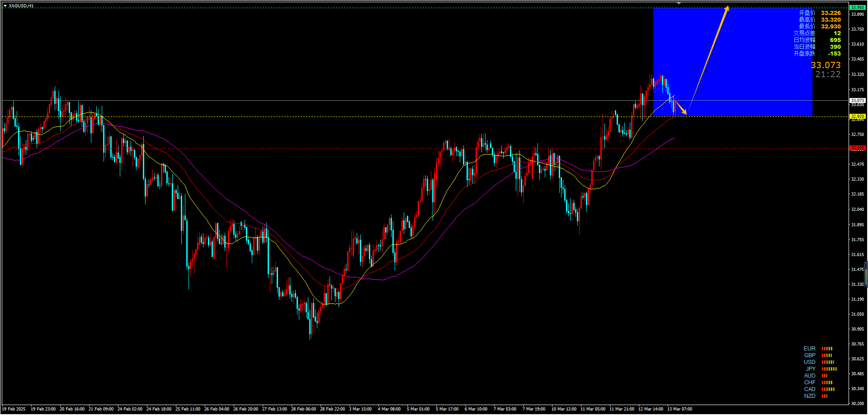
Task: Click the 33.610 price scale label
Action: click(858, 44)
